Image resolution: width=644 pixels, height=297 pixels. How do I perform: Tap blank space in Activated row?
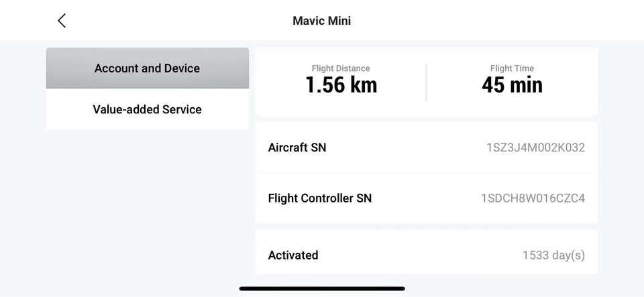click(x=419, y=255)
